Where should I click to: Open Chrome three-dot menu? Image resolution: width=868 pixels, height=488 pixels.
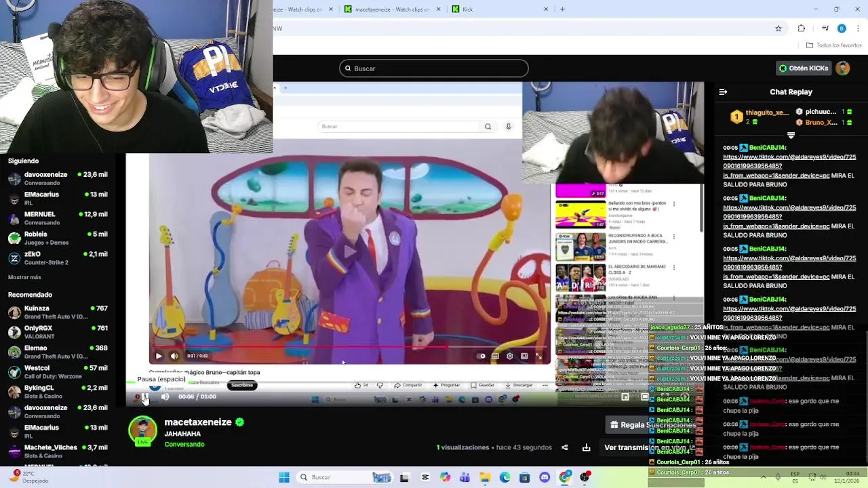(x=859, y=28)
